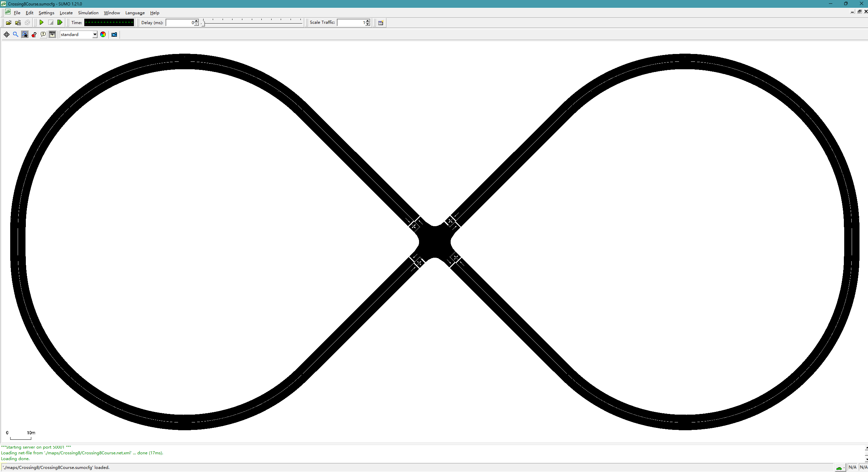Viewport: 868px width, 472px height.
Task: Open the Locate menu
Action: tap(66, 13)
